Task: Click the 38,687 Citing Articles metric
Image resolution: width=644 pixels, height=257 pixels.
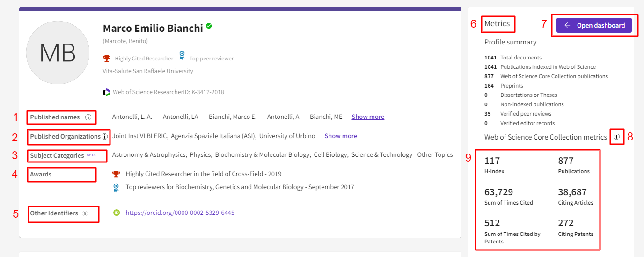Action: [x=576, y=197]
